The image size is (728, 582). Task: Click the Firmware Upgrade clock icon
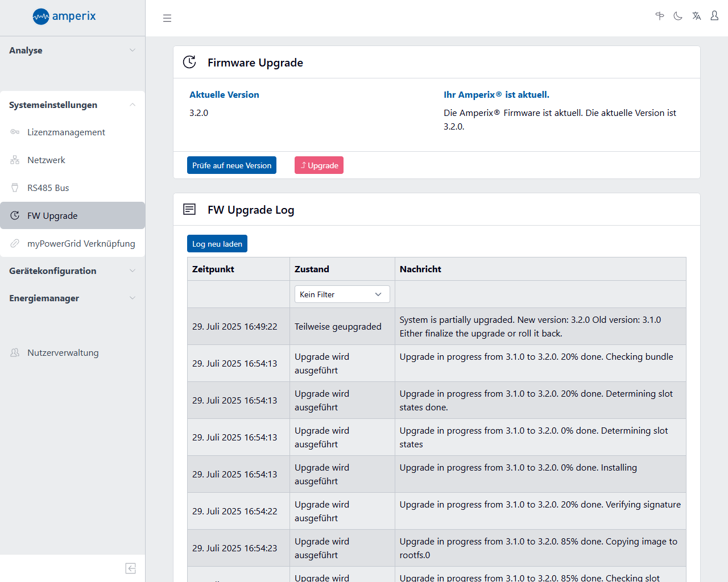click(x=189, y=62)
